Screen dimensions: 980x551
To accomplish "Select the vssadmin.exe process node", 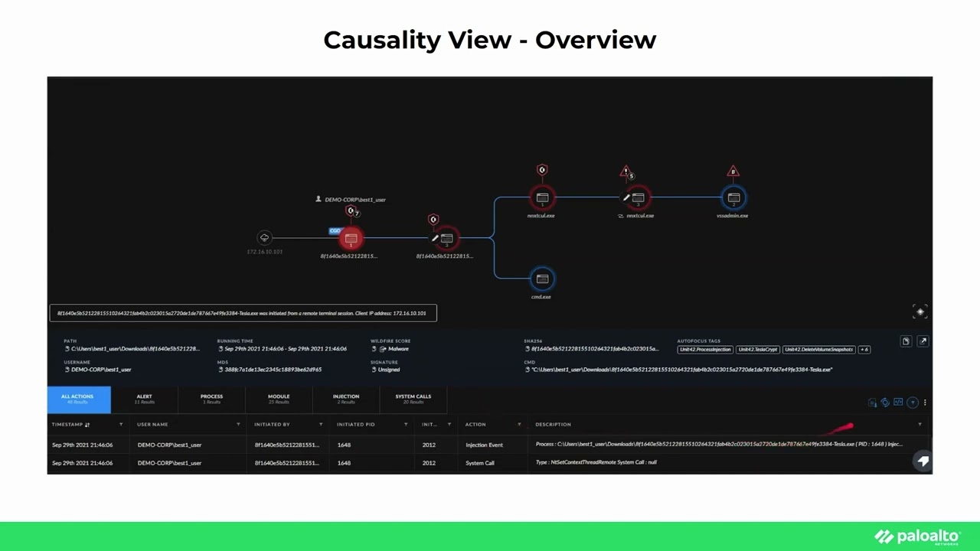I will (733, 197).
